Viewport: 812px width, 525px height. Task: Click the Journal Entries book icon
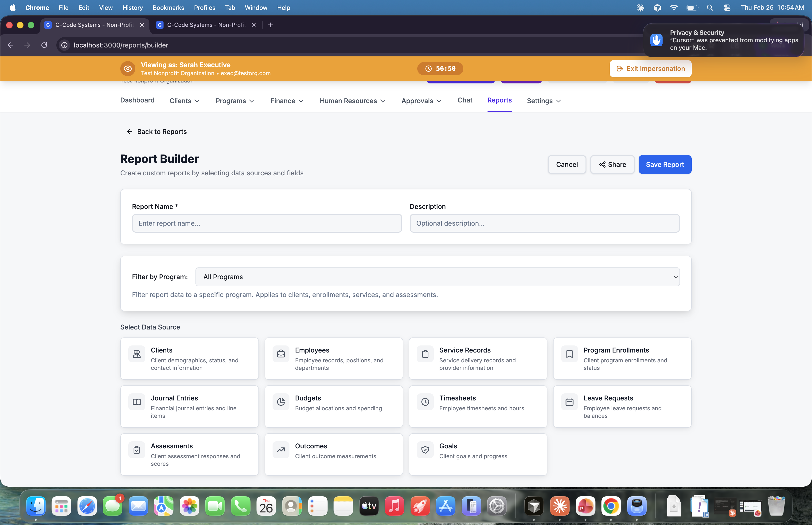(137, 402)
